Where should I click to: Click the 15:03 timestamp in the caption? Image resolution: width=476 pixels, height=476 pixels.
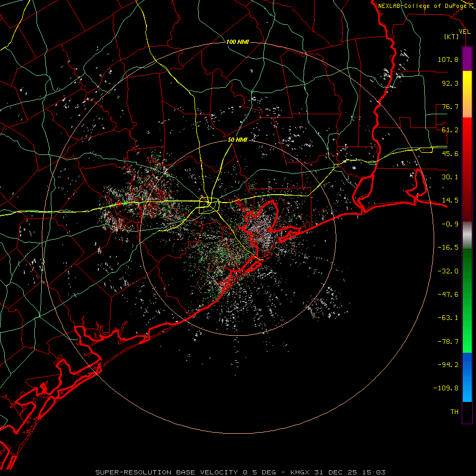coord(374,472)
